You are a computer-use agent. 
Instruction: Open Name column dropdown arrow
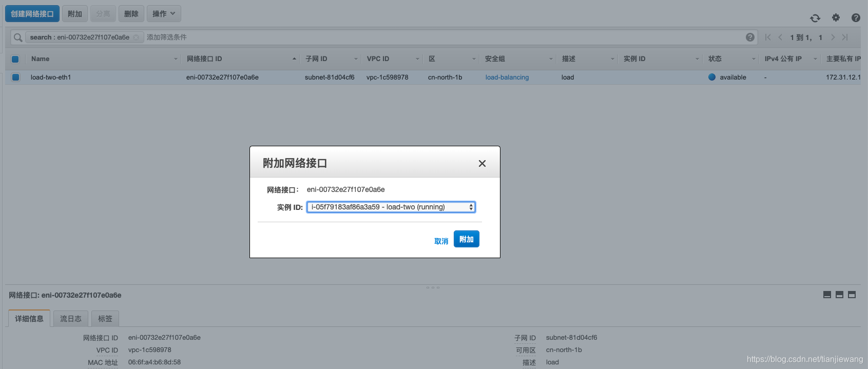click(x=176, y=59)
